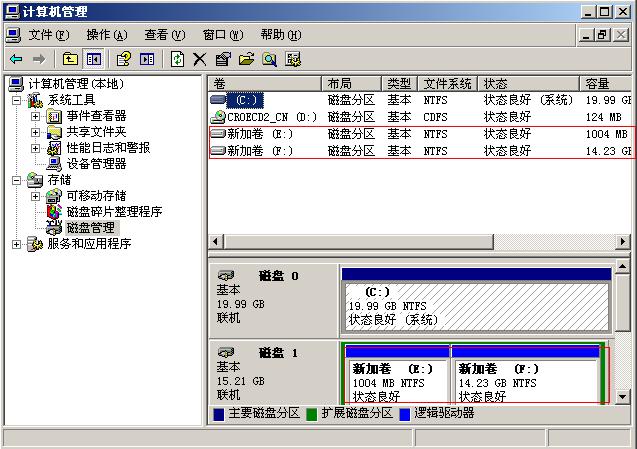Click the Delete X toolbar icon

[x=199, y=59]
